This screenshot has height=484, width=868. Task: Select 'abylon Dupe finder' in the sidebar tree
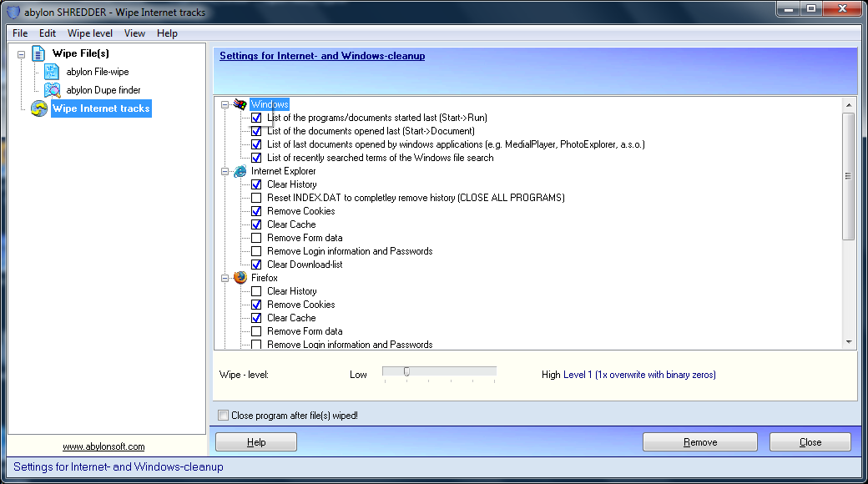pyautogui.click(x=103, y=90)
